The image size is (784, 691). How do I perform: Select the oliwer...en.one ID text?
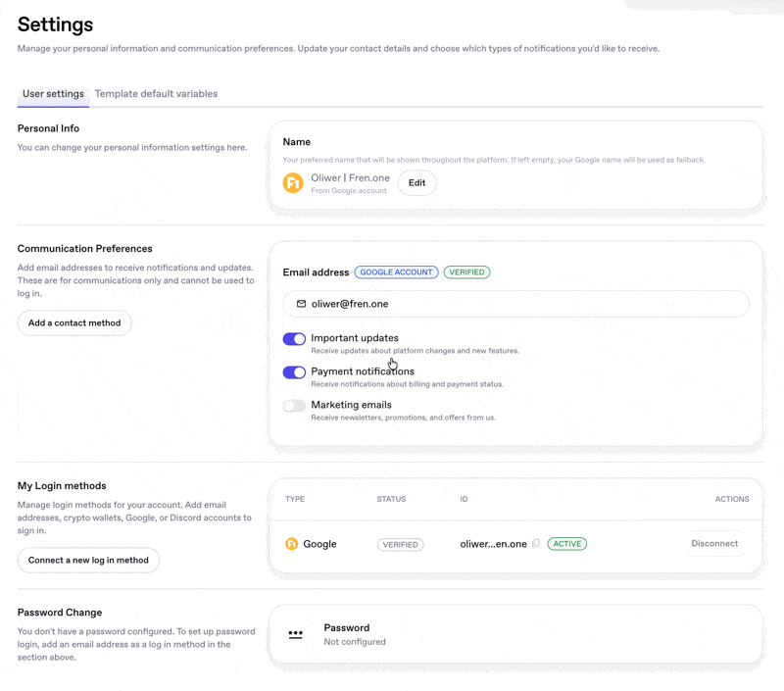click(494, 544)
